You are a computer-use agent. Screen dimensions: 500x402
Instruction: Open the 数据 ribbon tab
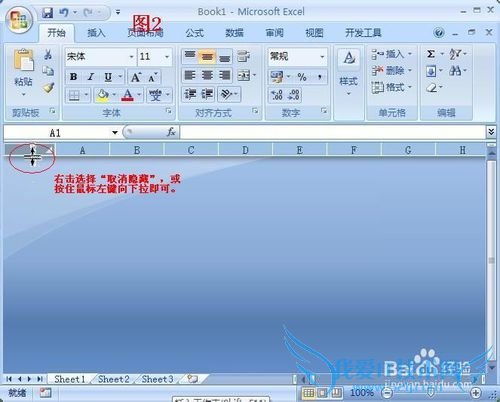234,33
